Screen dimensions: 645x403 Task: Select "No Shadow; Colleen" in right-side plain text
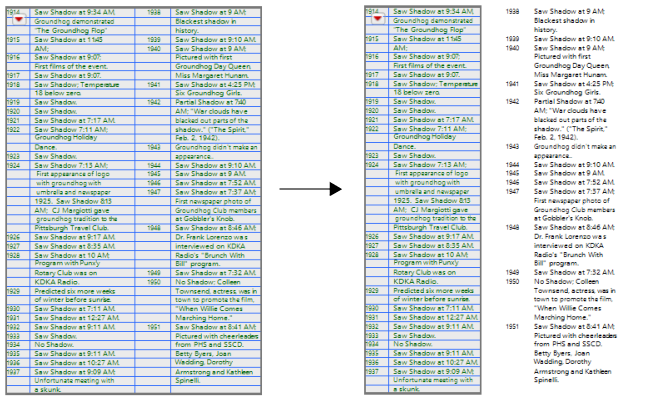click(x=566, y=282)
